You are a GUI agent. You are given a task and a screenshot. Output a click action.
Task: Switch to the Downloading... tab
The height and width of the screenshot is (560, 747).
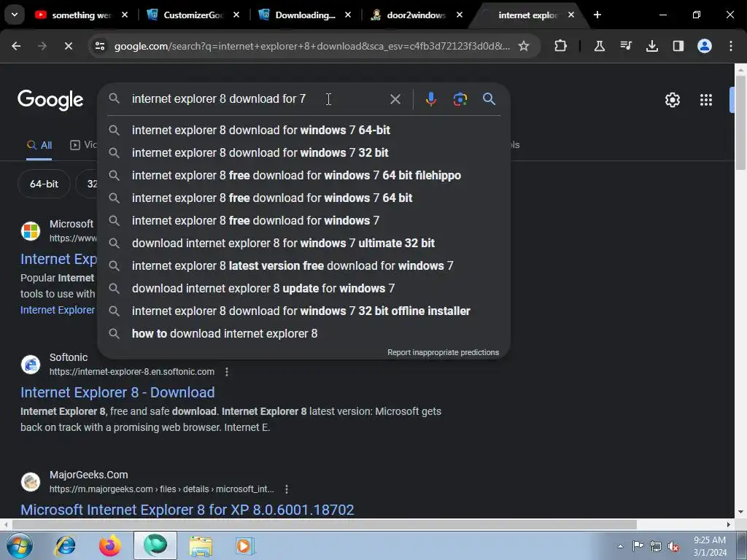(305, 15)
